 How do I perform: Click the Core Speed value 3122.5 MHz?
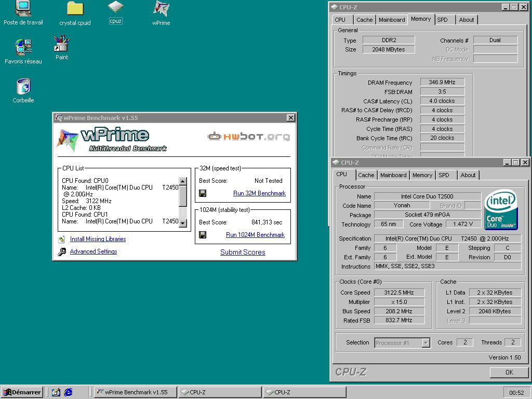pos(399,292)
